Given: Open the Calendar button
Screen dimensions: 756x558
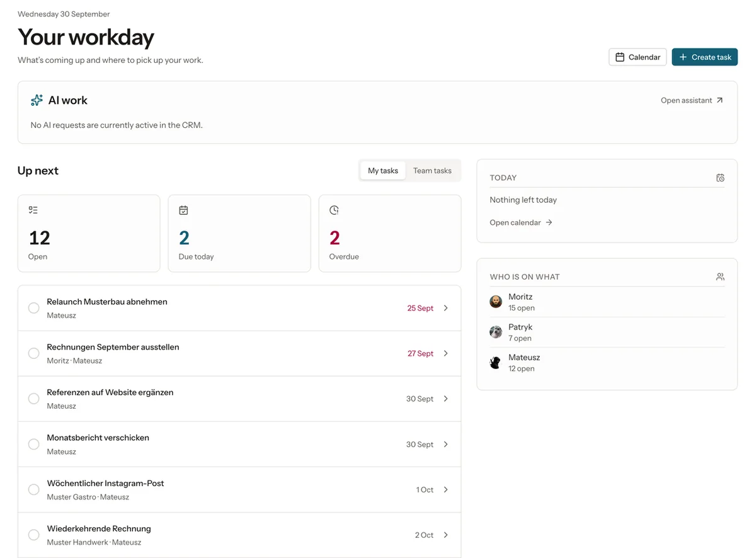Looking at the screenshot, I should [x=638, y=57].
